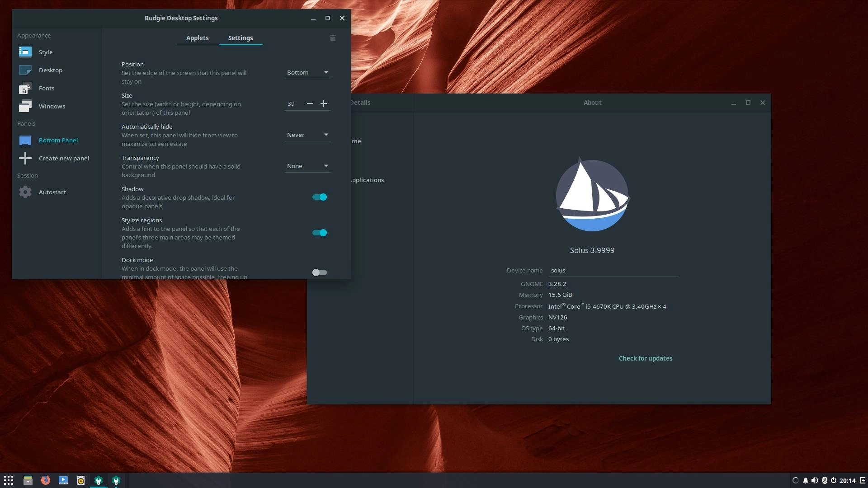Click the 20:14 clock
Screen dimensions: 868x488
tap(848, 481)
